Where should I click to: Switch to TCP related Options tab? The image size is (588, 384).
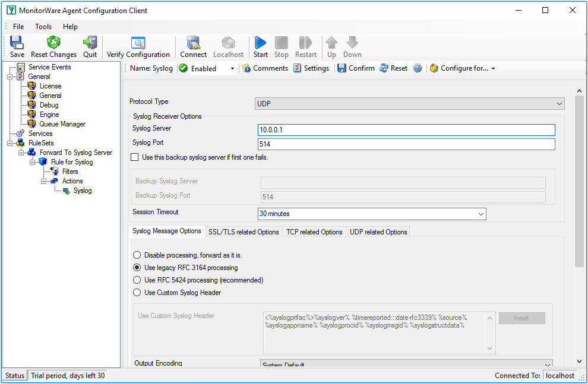314,232
